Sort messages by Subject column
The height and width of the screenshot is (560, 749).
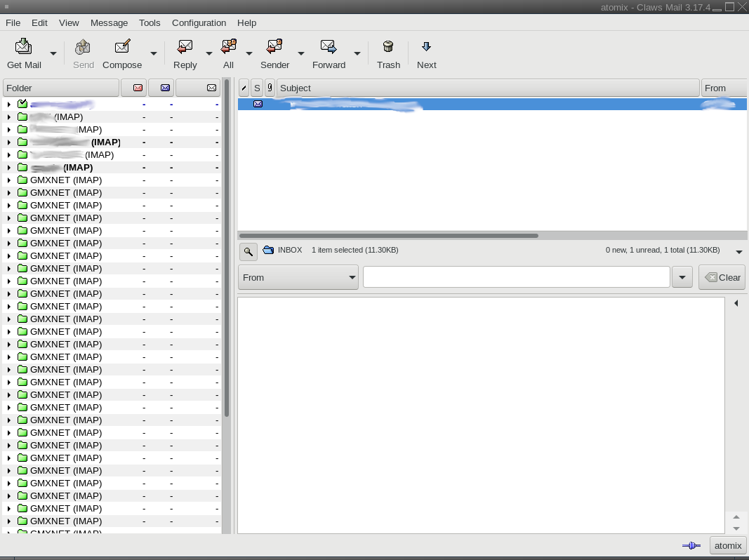pyautogui.click(x=488, y=88)
